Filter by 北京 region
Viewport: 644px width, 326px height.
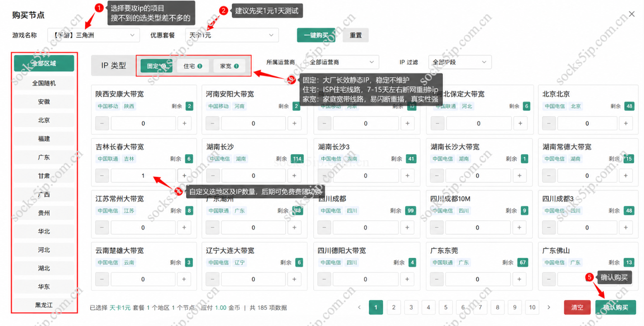[x=44, y=121]
